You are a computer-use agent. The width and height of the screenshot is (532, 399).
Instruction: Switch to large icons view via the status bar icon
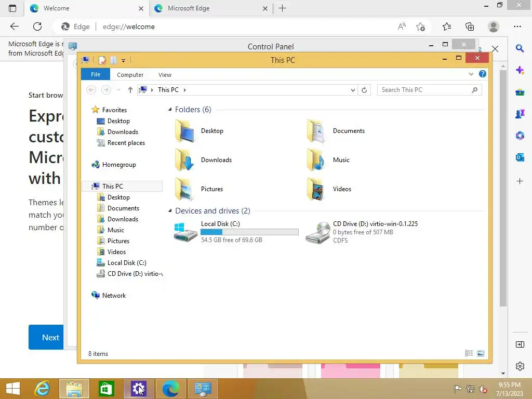click(x=481, y=353)
